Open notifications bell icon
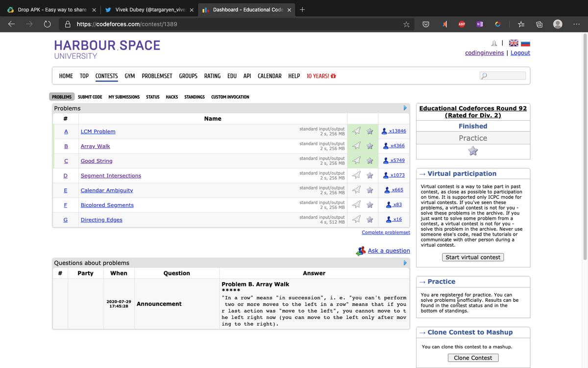 pyautogui.click(x=494, y=43)
